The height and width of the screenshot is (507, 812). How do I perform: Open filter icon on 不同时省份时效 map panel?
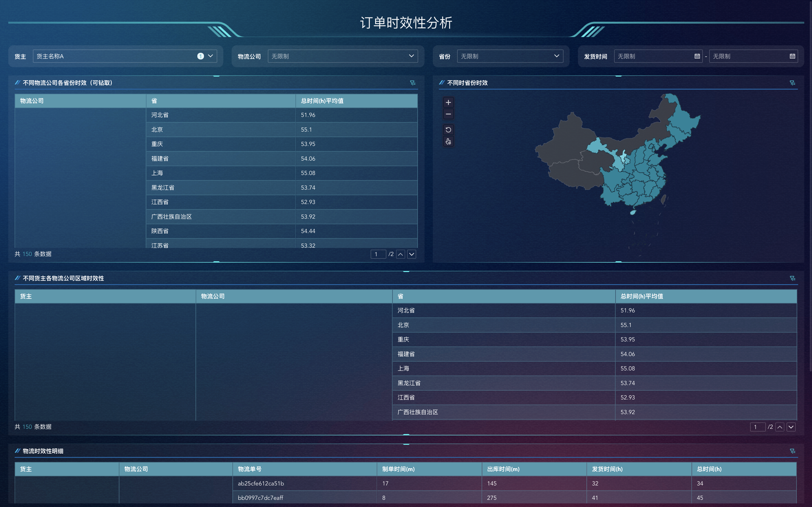(x=792, y=83)
